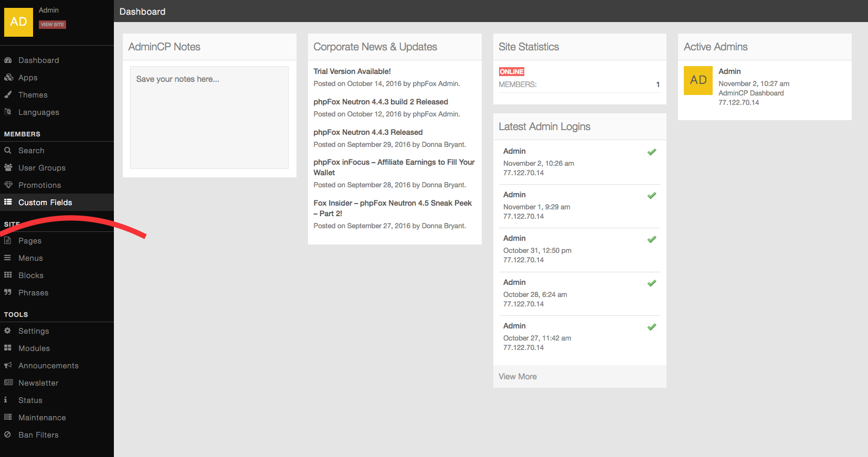Click the Settings gear icon

(x=8, y=331)
